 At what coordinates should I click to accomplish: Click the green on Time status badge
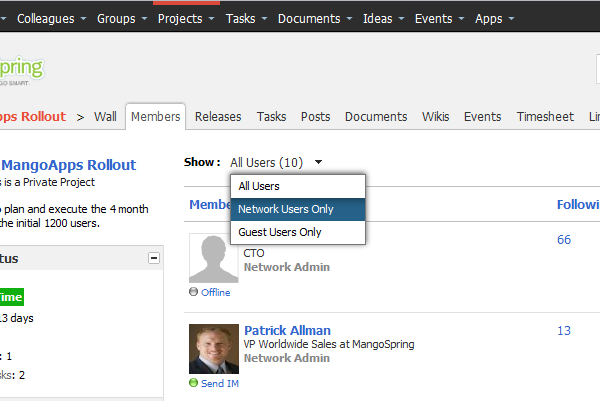coord(11,297)
